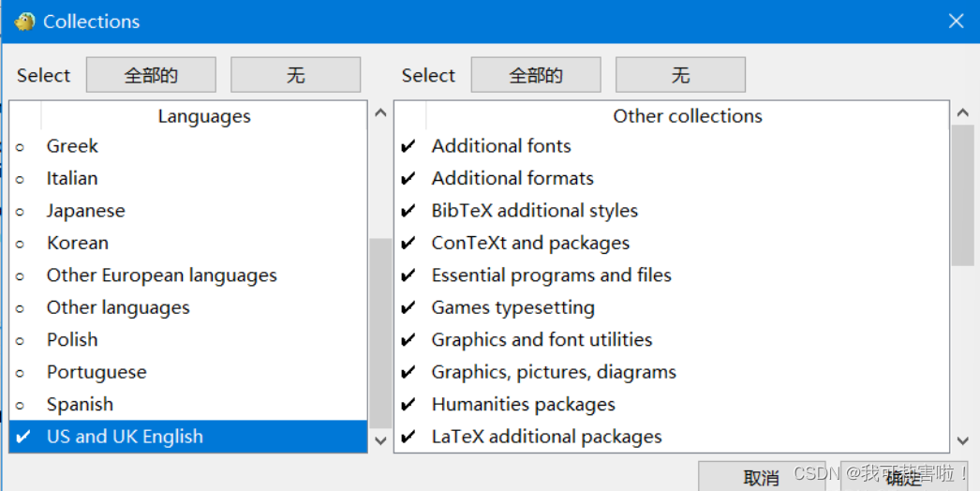Toggle the Spanish language checkbox
Image resolution: width=980 pixels, height=491 pixels.
pyautogui.click(x=20, y=406)
